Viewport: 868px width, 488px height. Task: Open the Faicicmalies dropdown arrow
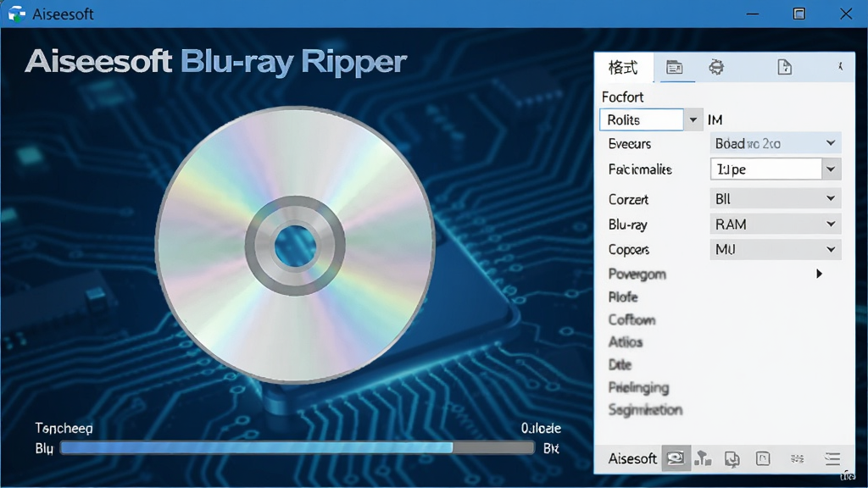click(x=831, y=169)
